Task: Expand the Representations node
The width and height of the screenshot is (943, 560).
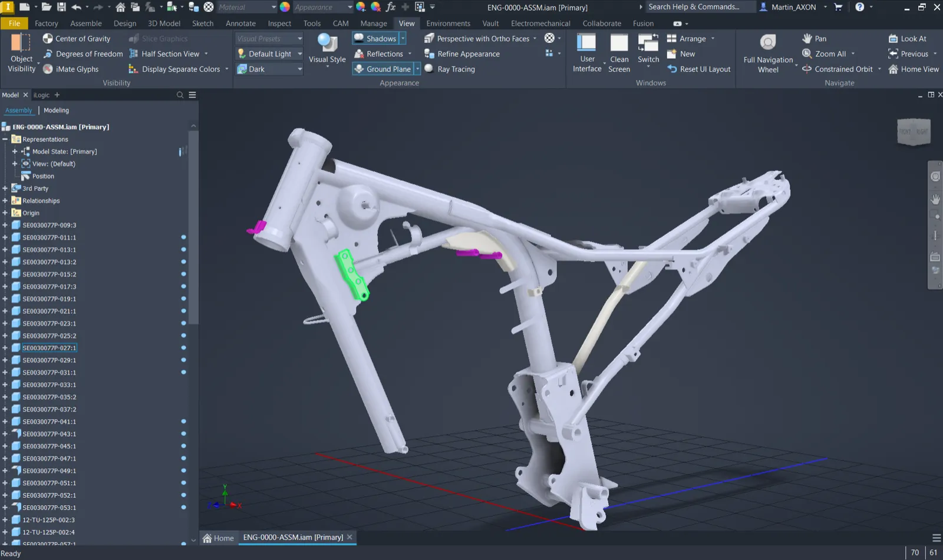Action: click(5, 140)
